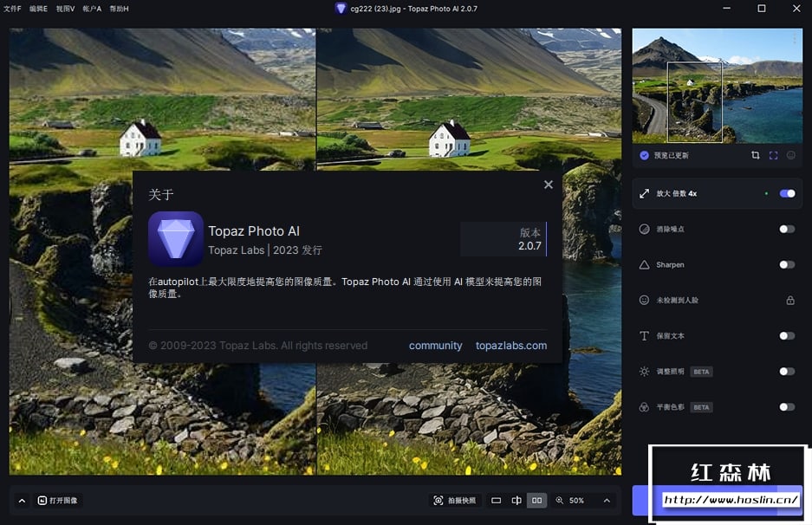Click the BETA badge beside 调整照明
This screenshot has height=525, width=812.
coord(701,372)
